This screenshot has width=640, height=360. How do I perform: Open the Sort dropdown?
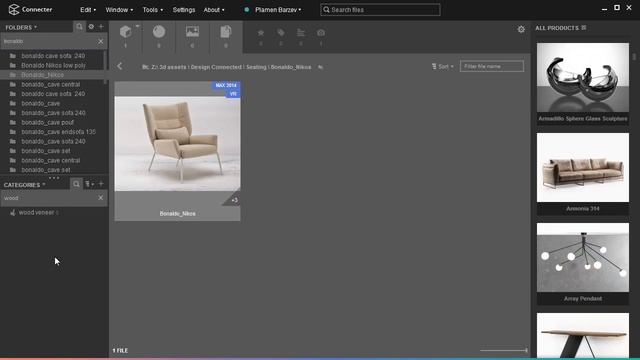pos(443,67)
